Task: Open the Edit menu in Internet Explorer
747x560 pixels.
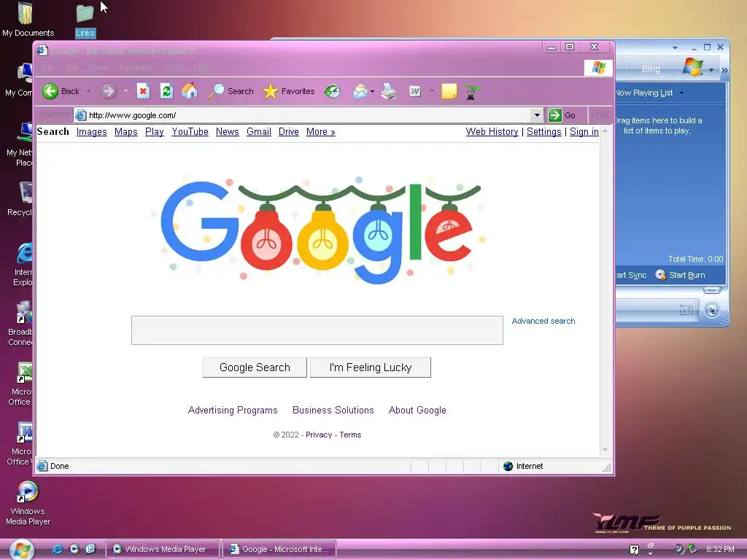Action: point(72,68)
